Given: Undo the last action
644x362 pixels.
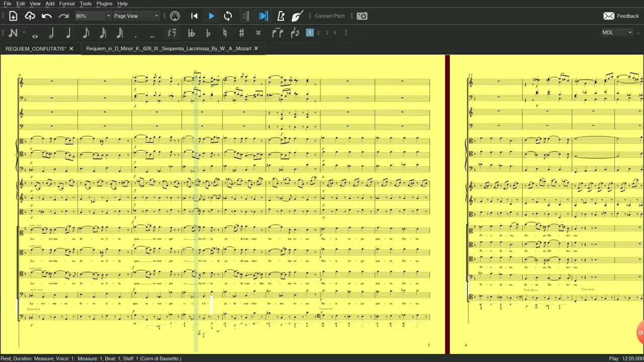Looking at the screenshot, I should pyautogui.click(x=46, y=16).
